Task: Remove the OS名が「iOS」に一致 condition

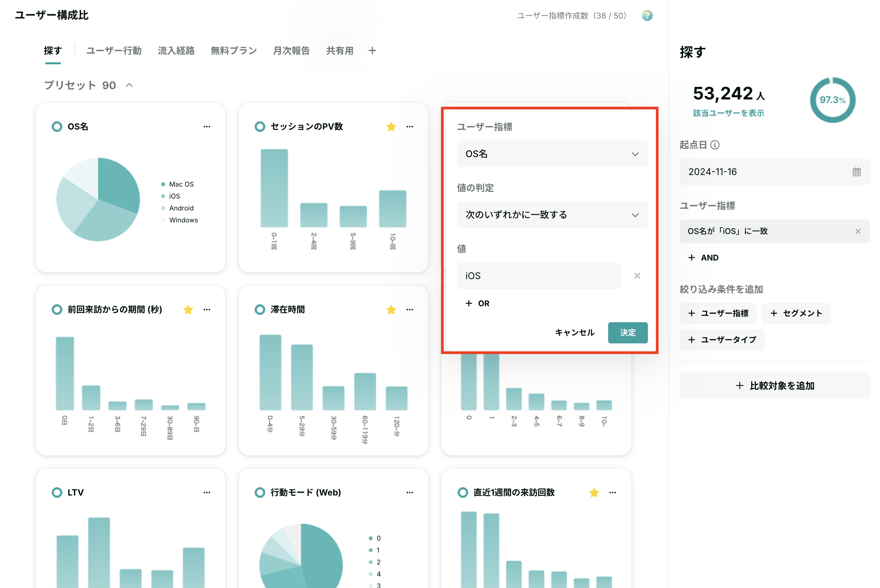Action: pyautogui.click(x=857, y=231)
